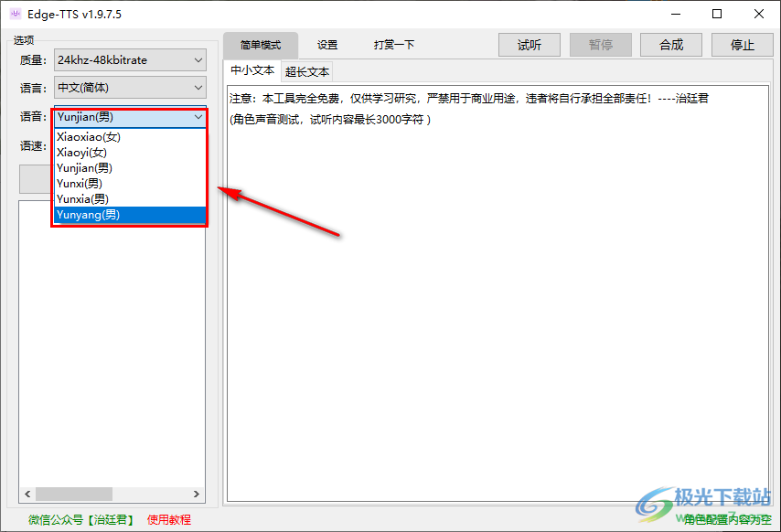Click the horizontal scrollbar right arrow
Screen dimensions: 781x532
[x=197, y=494]
